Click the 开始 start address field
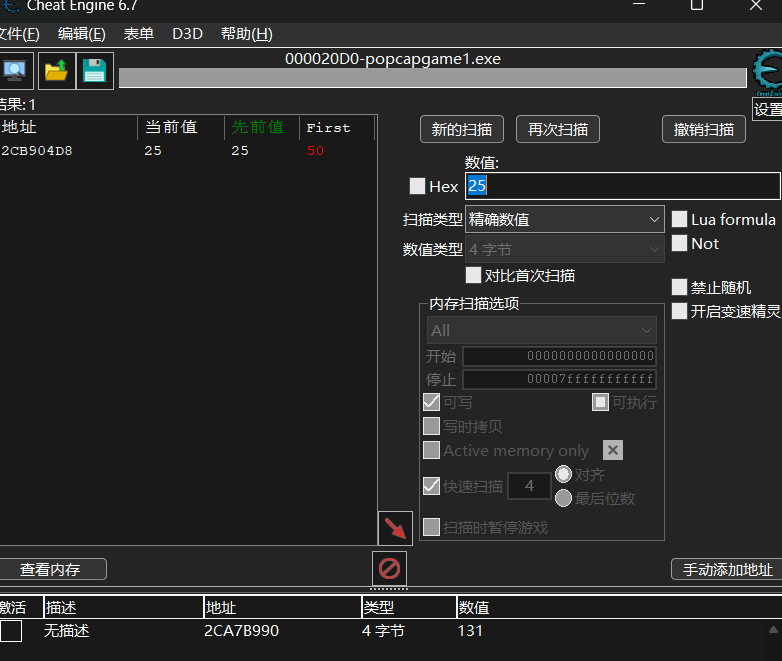 (560, 356)
